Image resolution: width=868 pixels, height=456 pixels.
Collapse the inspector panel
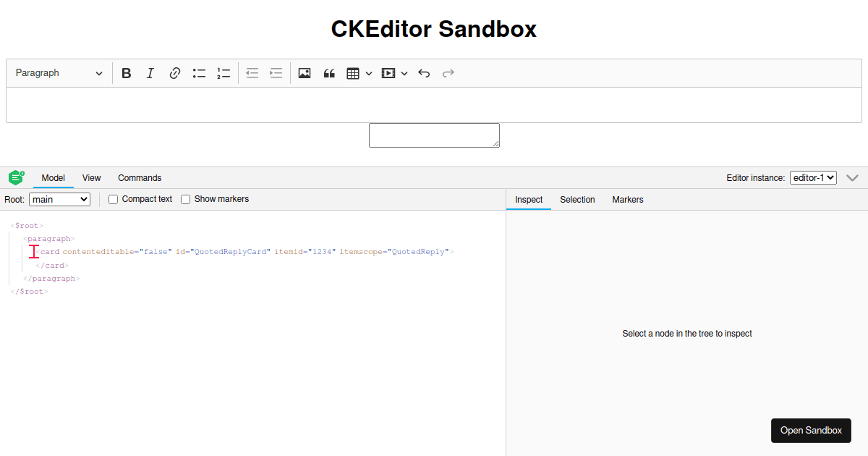pyautogui.click(x=852, y=177)
